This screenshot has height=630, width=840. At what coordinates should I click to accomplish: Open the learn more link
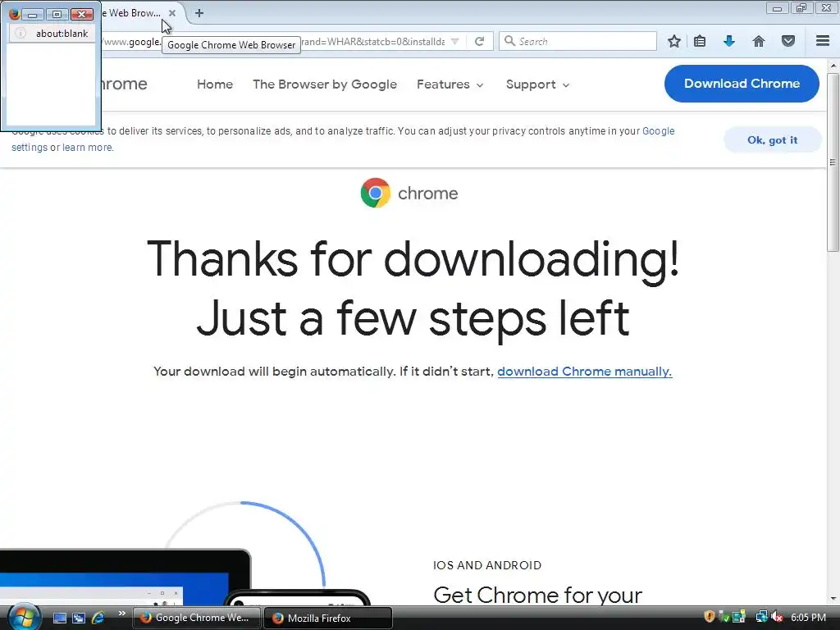(87, 148)
